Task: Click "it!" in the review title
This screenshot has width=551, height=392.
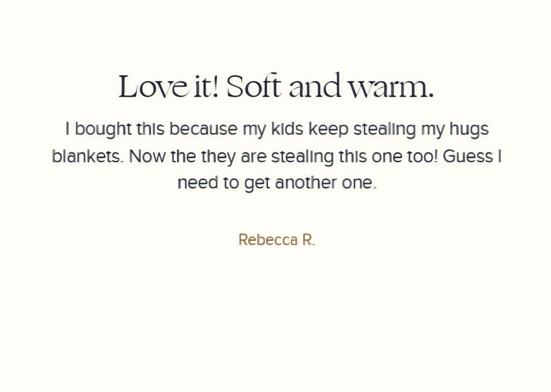Action: click(x=206, y=86)
